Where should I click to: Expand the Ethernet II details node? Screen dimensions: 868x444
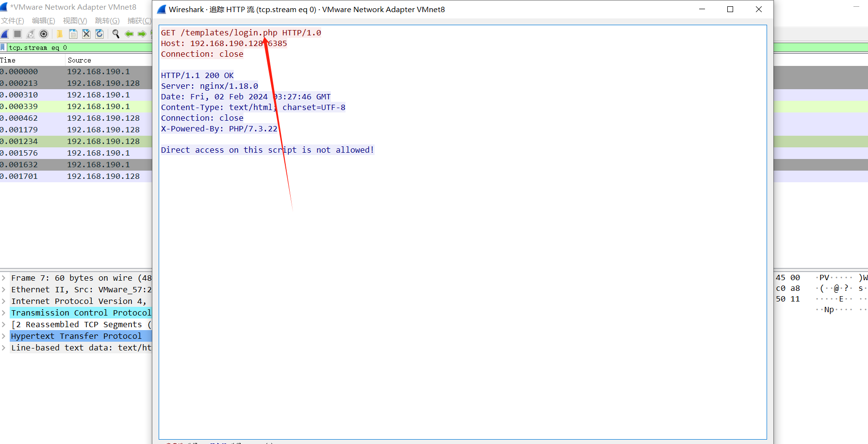[x=4, y=289]
